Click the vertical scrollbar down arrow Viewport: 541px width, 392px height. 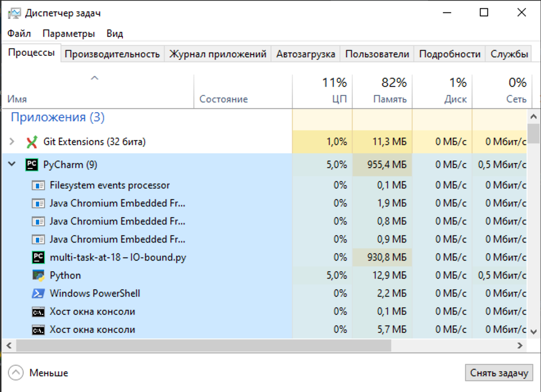534,332
